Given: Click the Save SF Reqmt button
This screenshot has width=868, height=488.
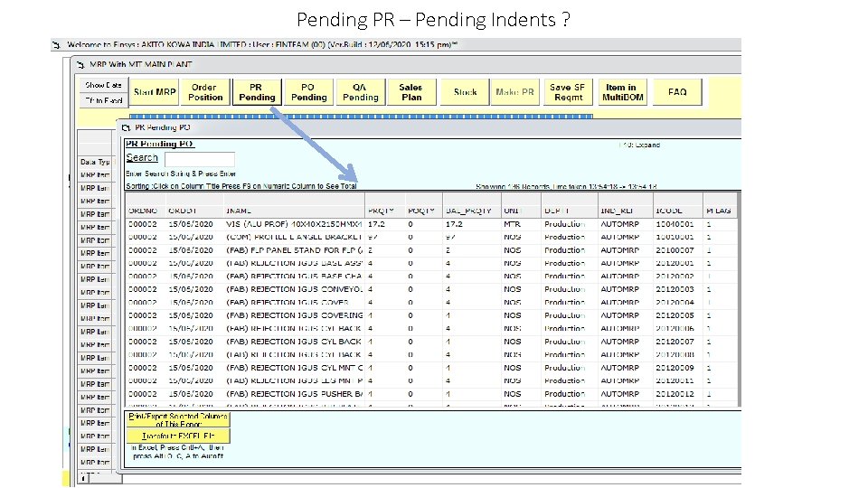Looking at the screenshot, I should [x=568, y=92].
